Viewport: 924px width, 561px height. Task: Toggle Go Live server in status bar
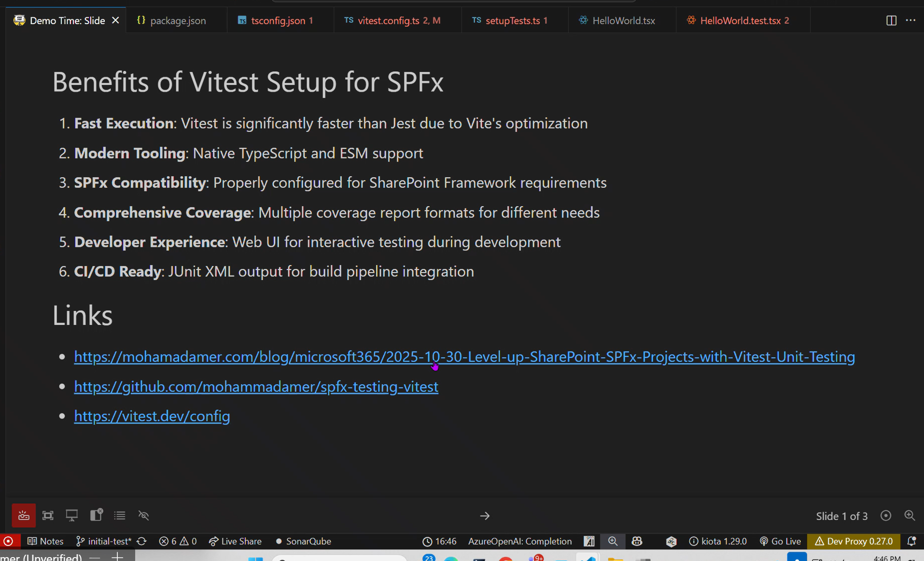(x=780, y=541)
